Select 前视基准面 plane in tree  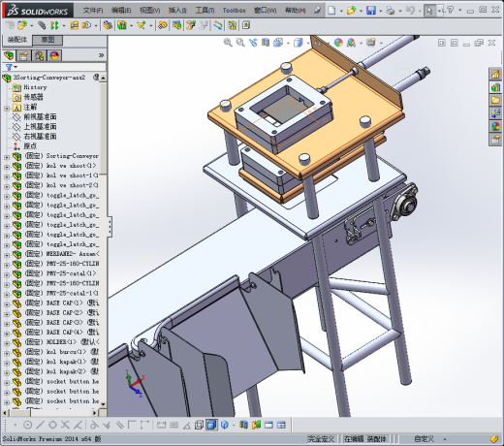point(40,116)
